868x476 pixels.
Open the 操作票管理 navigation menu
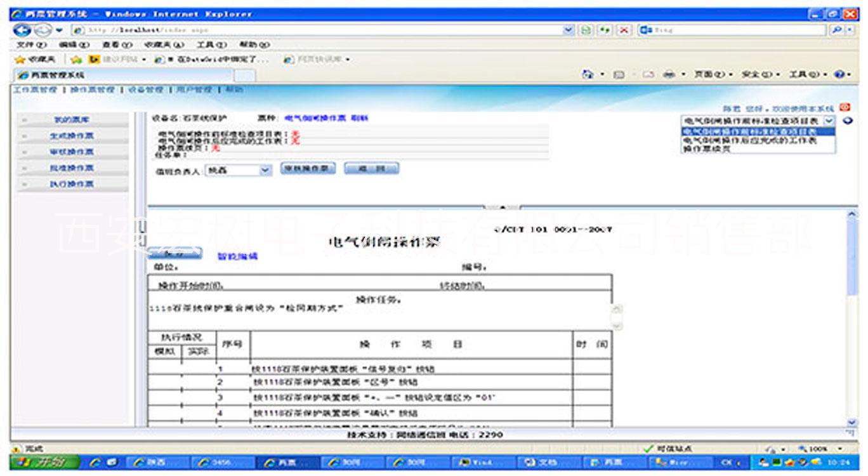[x=93, y=90]
